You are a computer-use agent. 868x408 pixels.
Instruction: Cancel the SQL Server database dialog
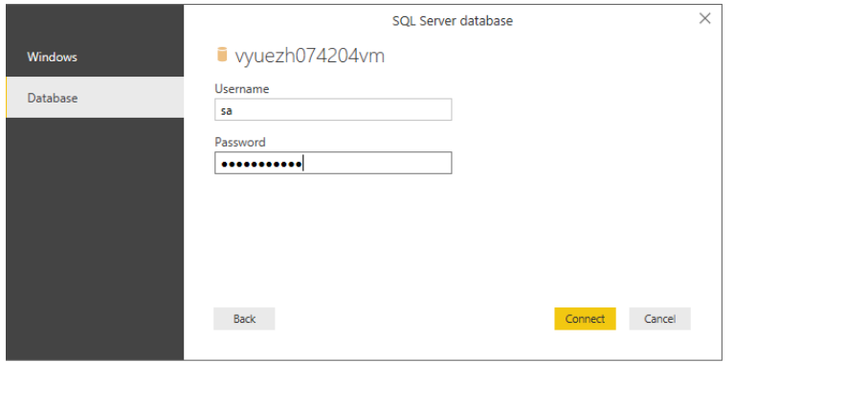[660, 319]
